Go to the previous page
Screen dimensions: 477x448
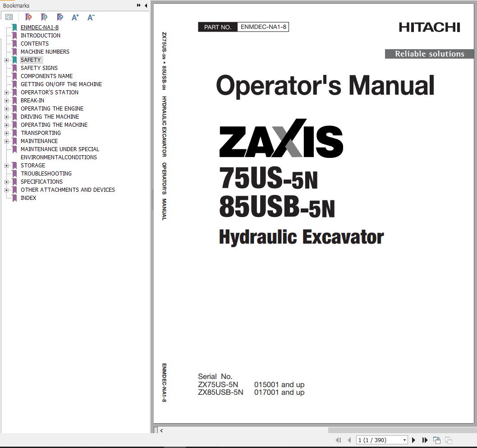[x=349, y=440]
